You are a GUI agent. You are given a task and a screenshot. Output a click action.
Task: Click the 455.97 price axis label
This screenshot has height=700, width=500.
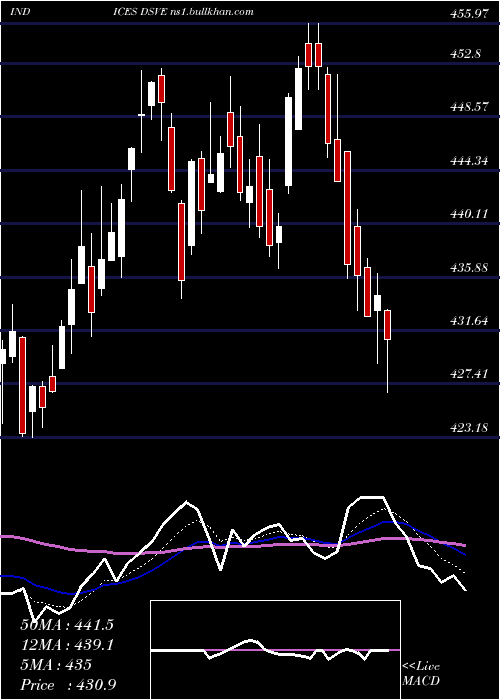point(468,14)
